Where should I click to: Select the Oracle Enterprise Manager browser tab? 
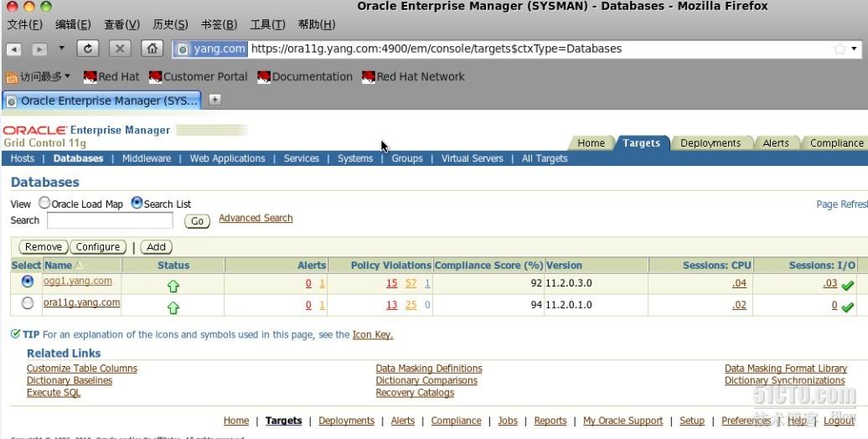click(x=102, y=101)
